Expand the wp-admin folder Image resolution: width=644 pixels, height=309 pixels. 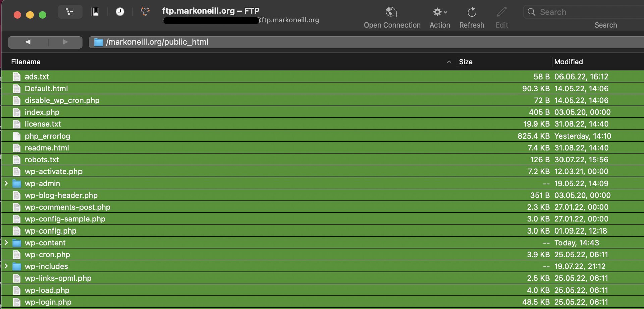[6, 183]
